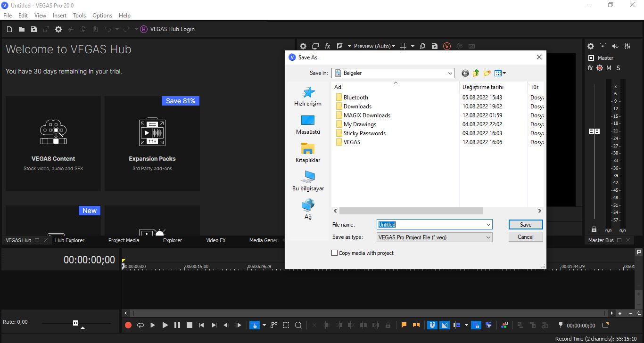Click the Save button

(526, 225)
